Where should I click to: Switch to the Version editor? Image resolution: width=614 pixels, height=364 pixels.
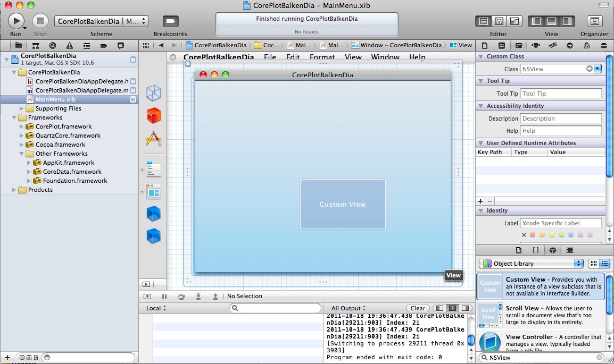[514, 21]
